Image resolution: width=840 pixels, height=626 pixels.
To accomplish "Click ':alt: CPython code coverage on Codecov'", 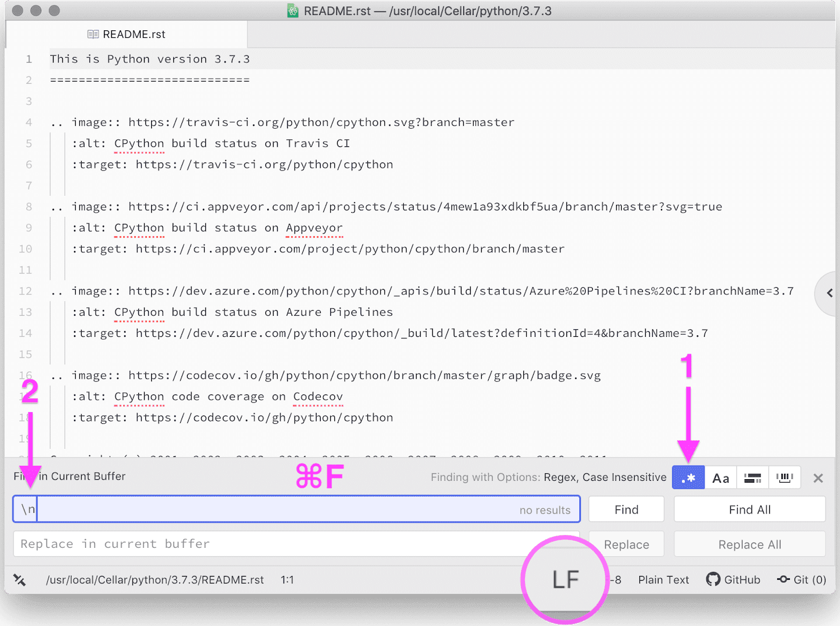I will click(x=207, y=397).
